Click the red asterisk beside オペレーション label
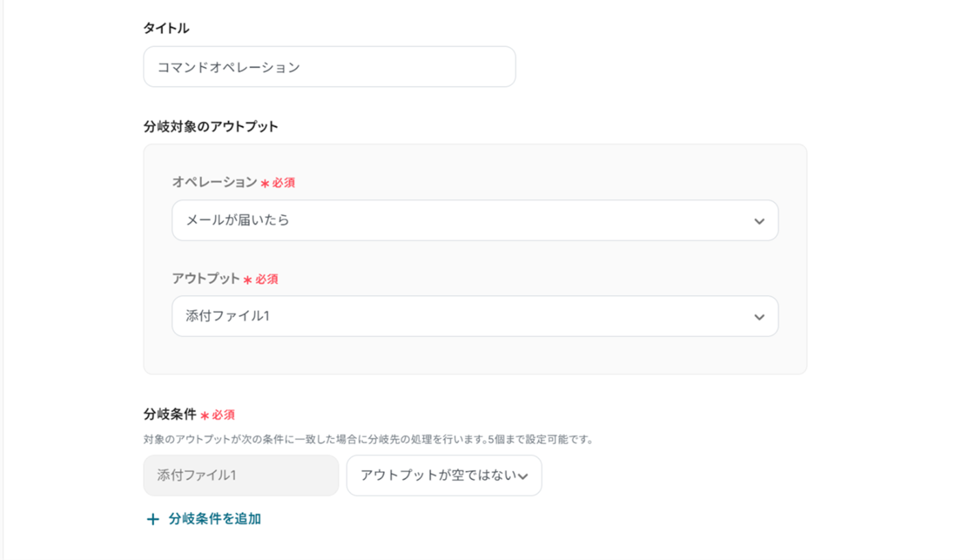This screenshot has width=973, height=560. click(x=265, y=183)
